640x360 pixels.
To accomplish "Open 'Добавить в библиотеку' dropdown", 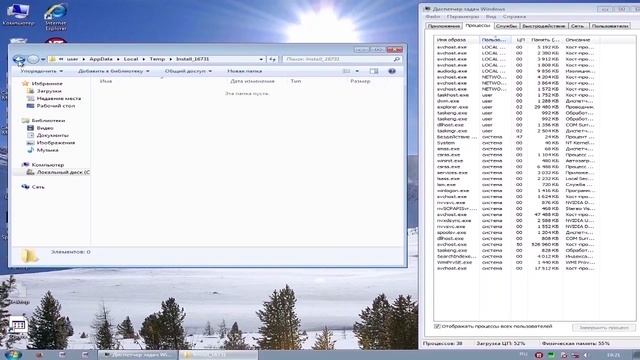I will point(113,71).
